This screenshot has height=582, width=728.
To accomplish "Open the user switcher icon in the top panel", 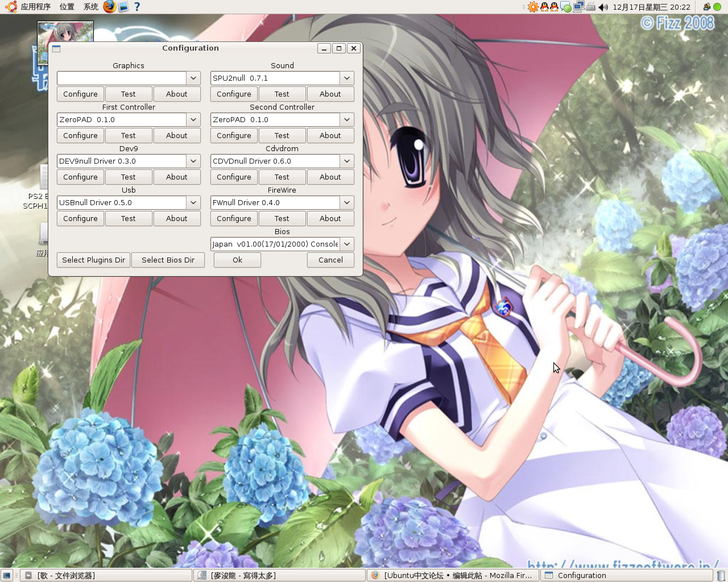I will (x=706, y=7).
